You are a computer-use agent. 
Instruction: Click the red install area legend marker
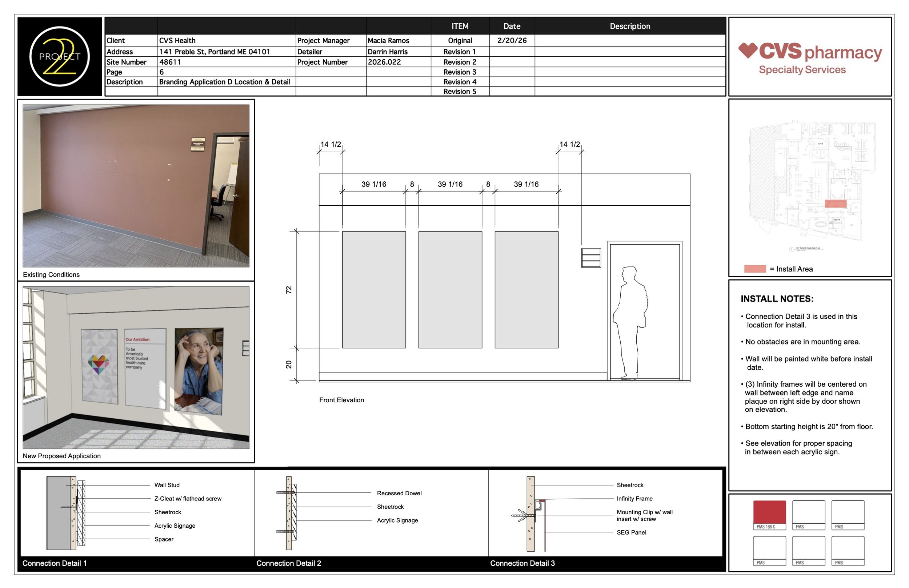click(x=755, y=269)
